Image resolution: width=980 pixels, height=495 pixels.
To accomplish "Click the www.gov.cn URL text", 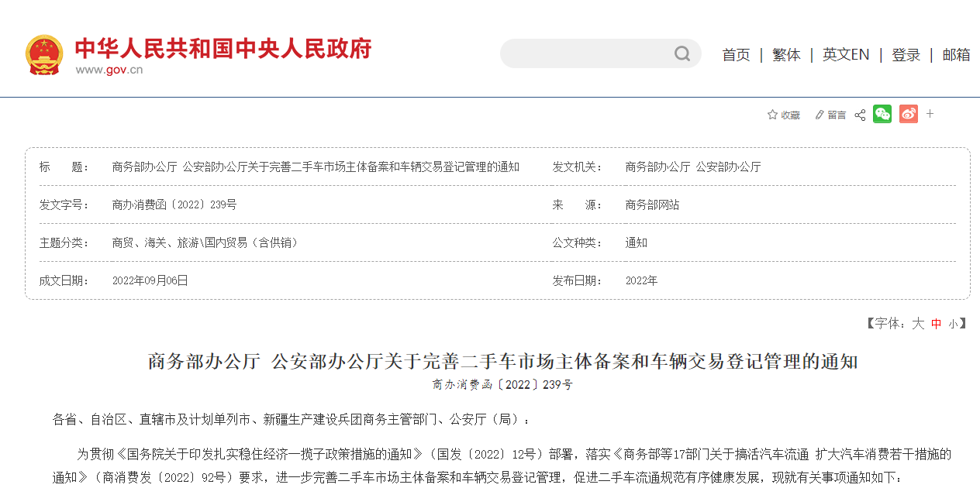I will [x=109, y=70].
